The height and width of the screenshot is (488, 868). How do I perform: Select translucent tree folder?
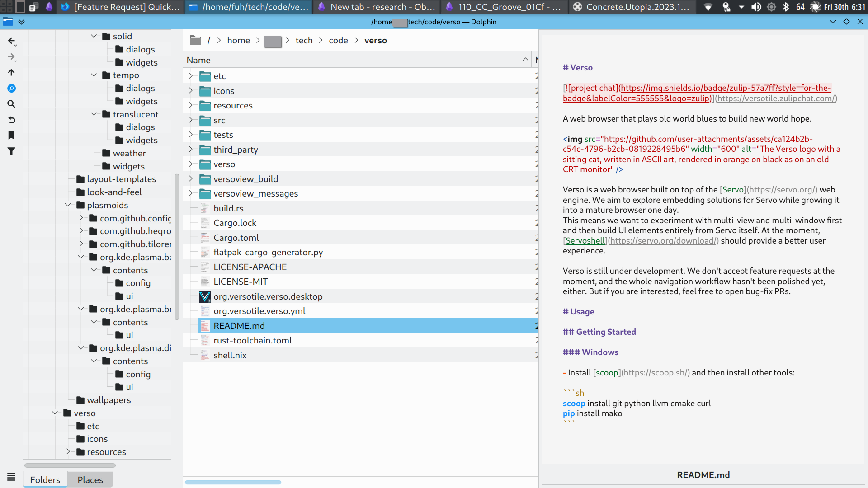click(135, 114)
